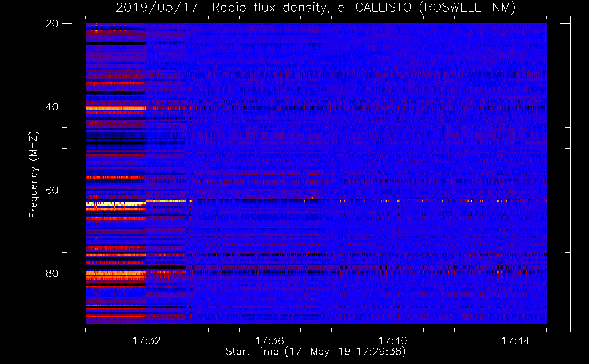Click the 17:32 time tick label
Viewport: 589px width, 364px height.
147,341
